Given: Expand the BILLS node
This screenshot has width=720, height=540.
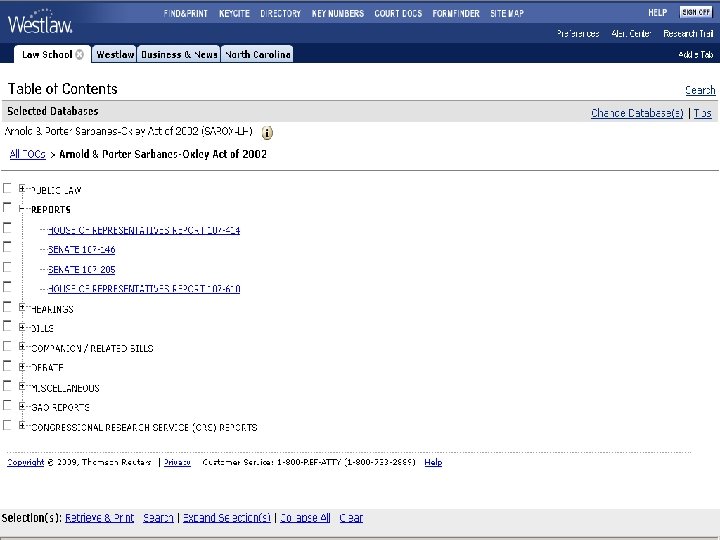Looking at the screenshot, I should pyautogui.click(x=22, y=327).
